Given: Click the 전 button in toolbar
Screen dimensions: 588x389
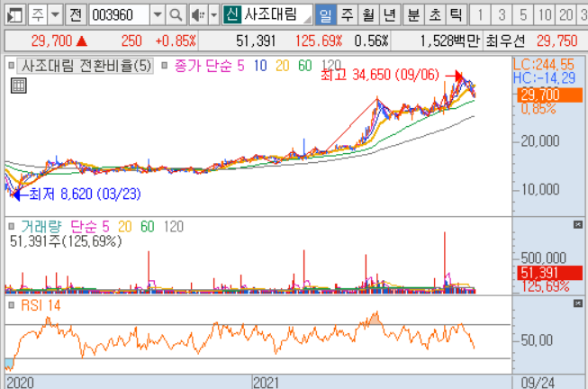Looking at the screenshot, I should pyautogui.click(x=76, y=15).
